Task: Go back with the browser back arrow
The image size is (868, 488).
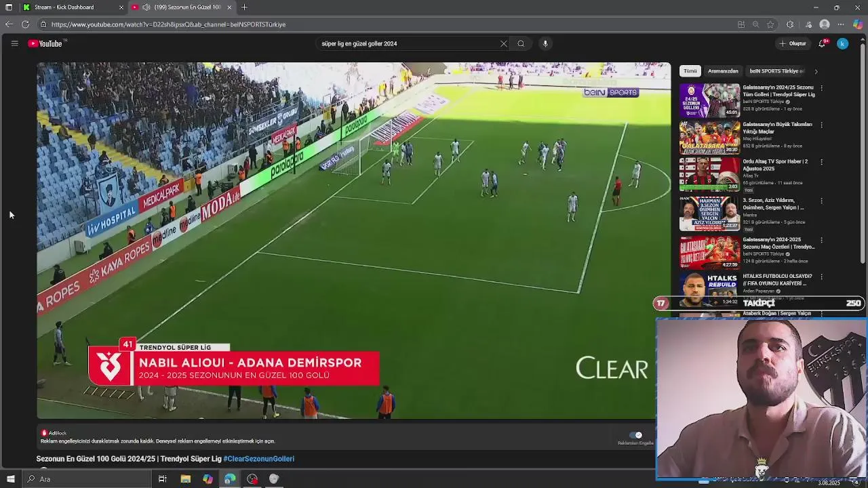Action: pyautogui.click(x=8, y=24)
